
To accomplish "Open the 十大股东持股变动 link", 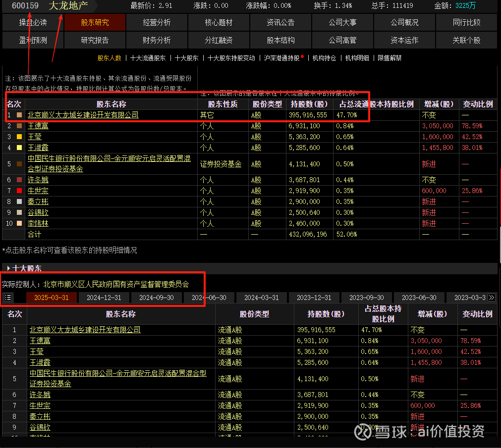I will [x=231, y=58].
